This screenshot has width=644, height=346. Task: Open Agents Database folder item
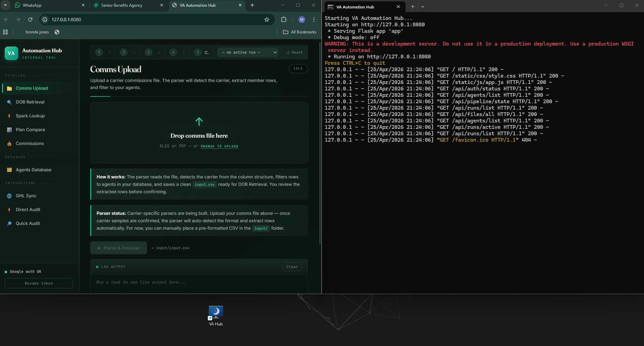tap(33, 170)
